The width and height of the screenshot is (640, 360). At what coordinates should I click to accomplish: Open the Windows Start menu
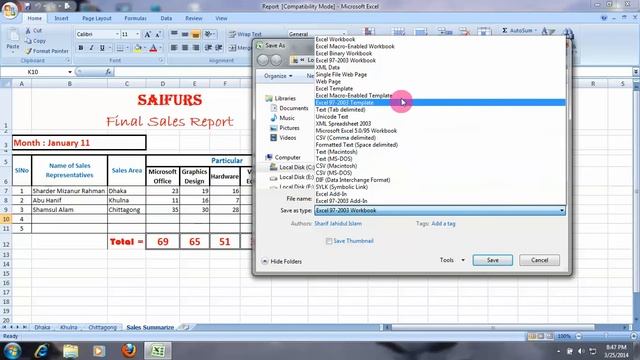(12, 351)
